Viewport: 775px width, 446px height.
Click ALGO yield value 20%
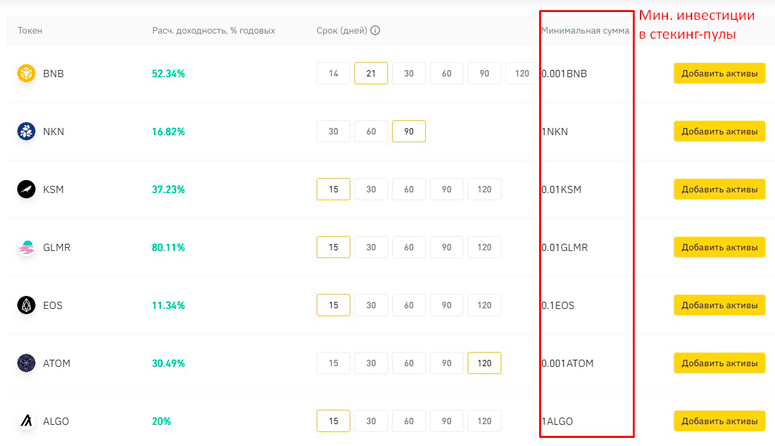tap(161, 421)
